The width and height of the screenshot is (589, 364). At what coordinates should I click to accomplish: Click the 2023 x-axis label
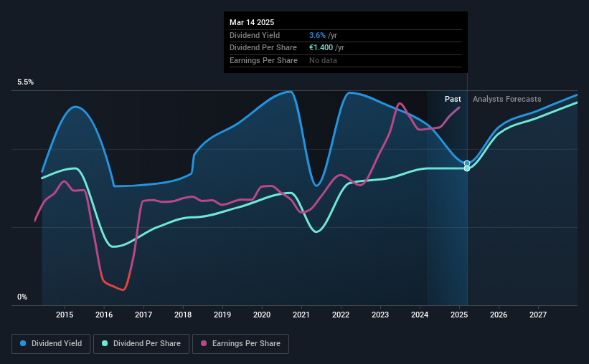[x=380, y=315]
